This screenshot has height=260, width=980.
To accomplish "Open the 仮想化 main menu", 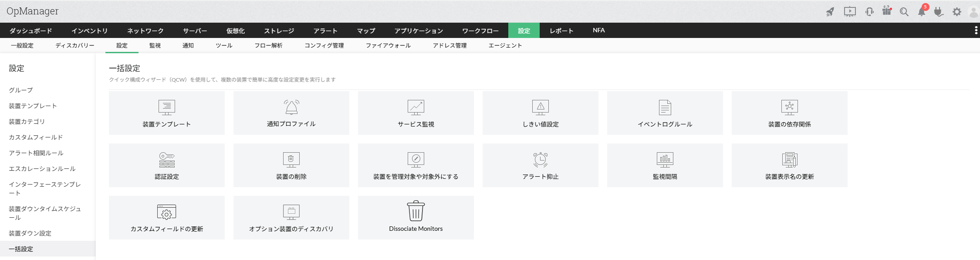I will (x=236, y=31).
